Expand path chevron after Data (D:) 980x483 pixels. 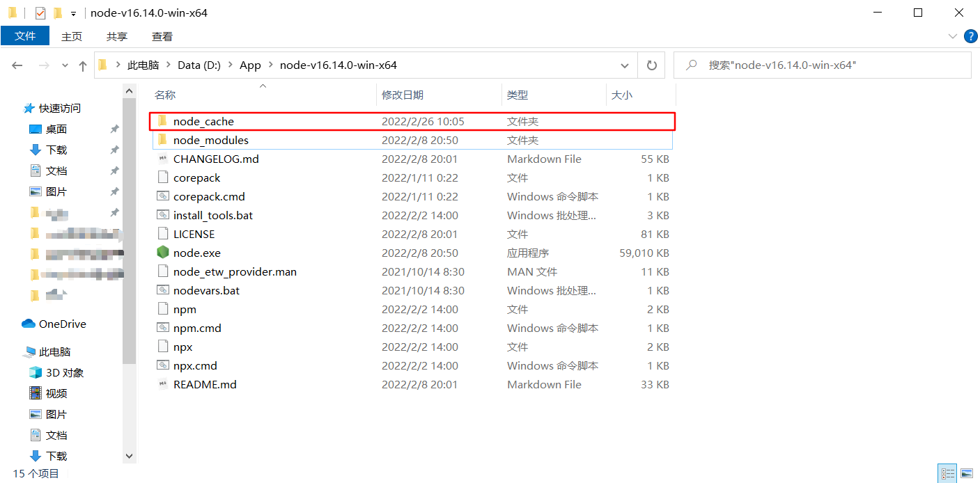coord(230,65)
